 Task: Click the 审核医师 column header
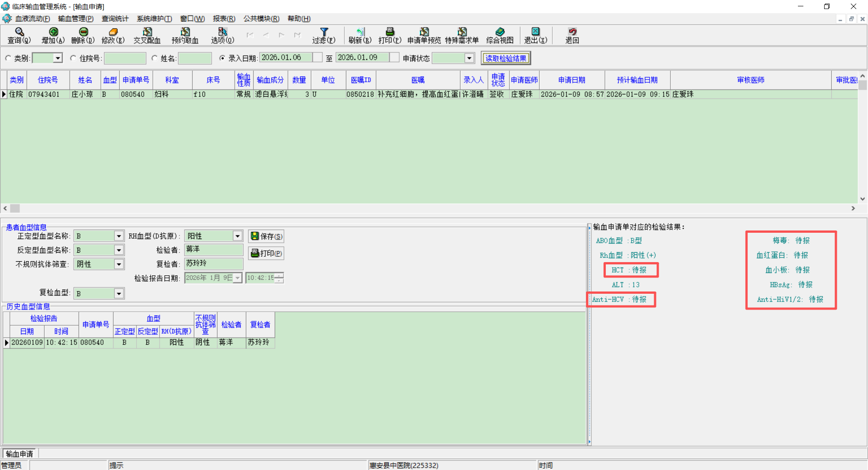coord(750,80)
